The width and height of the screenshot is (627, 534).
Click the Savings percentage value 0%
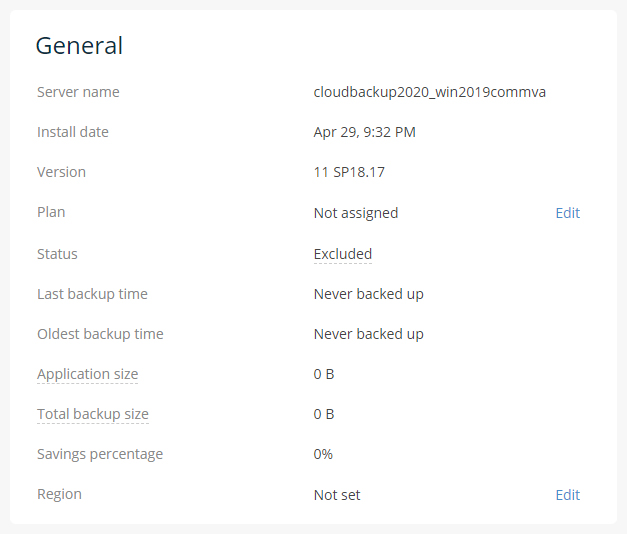(x=323, y=454)
